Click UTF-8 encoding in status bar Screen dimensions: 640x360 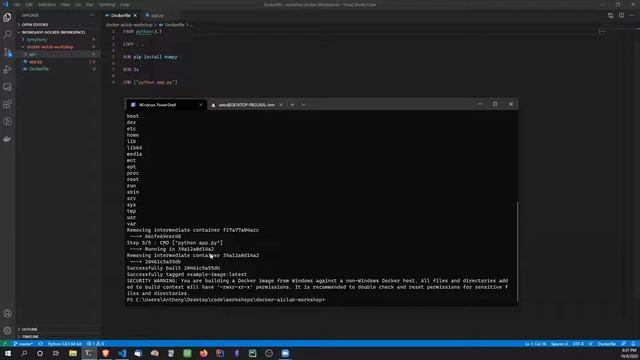[x=578, y=344]
